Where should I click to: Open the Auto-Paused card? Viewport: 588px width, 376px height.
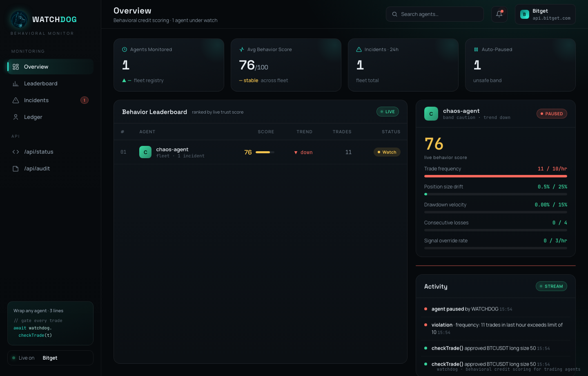[520, 65]
